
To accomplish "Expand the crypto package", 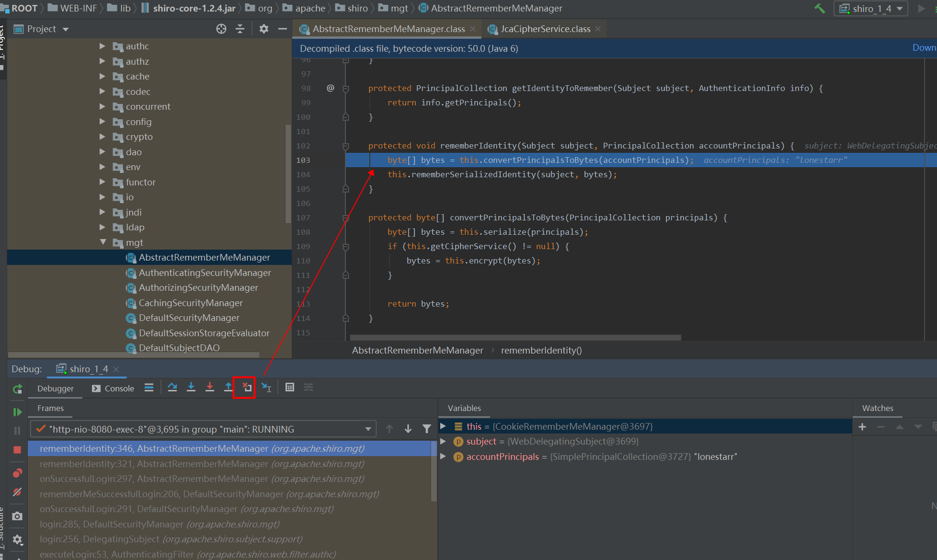I will [102, 137].
